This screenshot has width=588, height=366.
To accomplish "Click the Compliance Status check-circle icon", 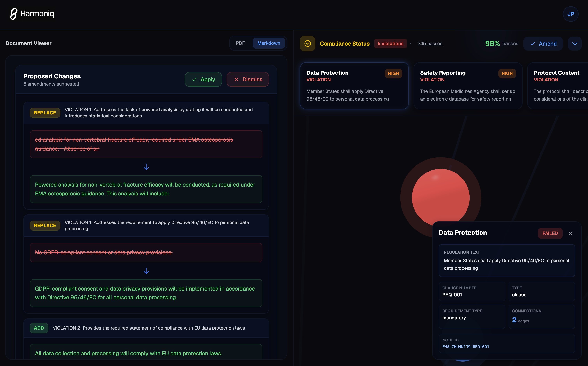I will (307, 44).
